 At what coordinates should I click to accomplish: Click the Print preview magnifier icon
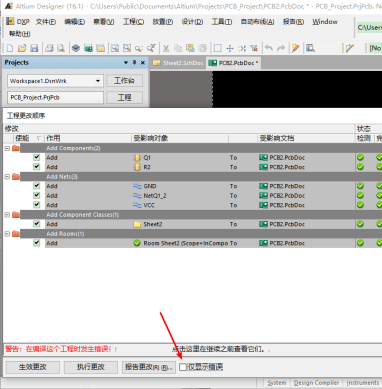61,48
